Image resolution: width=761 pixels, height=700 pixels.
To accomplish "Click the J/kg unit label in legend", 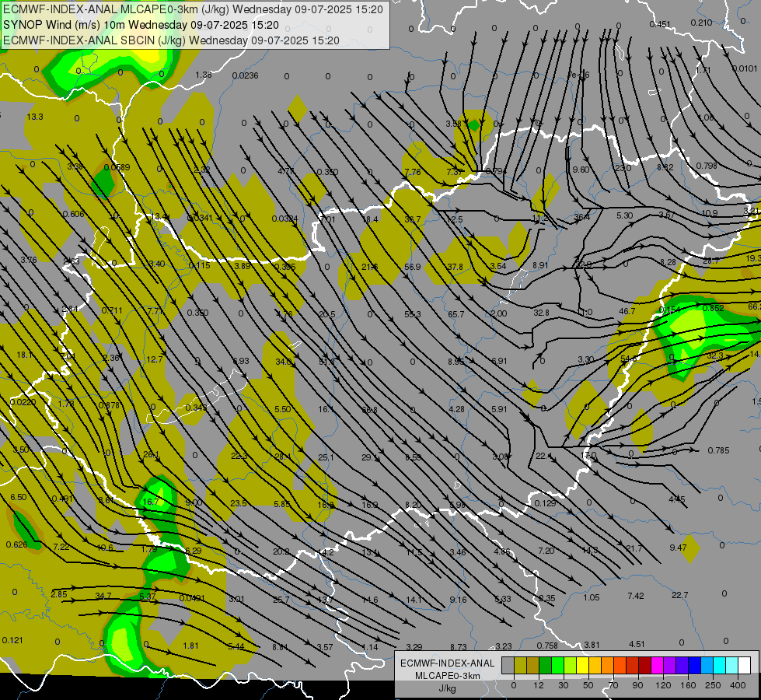I will (448, 688).
